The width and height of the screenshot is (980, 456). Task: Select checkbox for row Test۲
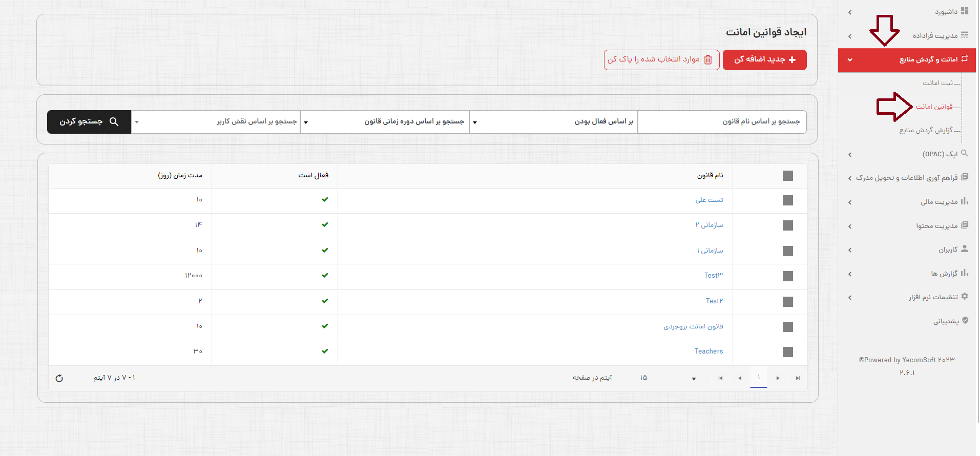(x=788, y=302)
